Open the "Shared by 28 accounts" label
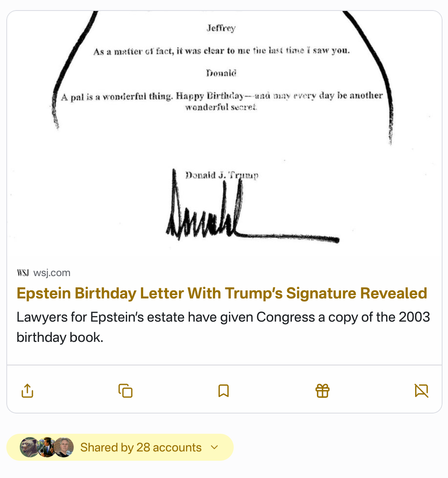448x478 pixels. coord(141,447)
